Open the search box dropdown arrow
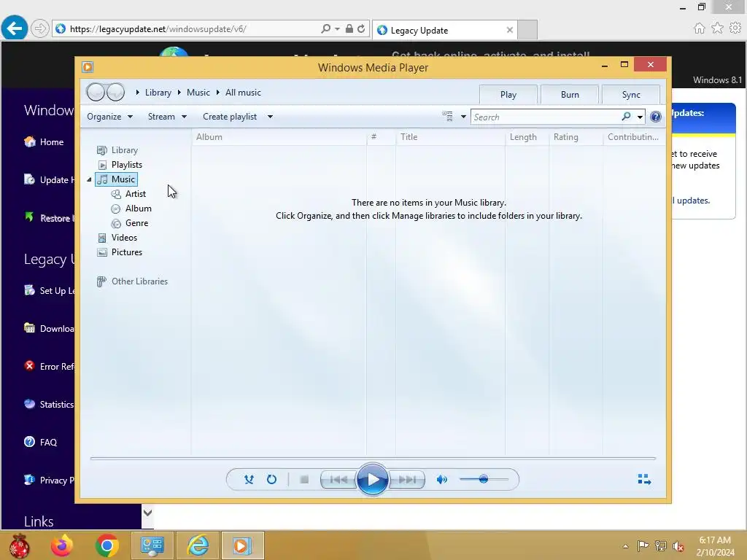This screenshot has width=747, height=560. (640, 117)
